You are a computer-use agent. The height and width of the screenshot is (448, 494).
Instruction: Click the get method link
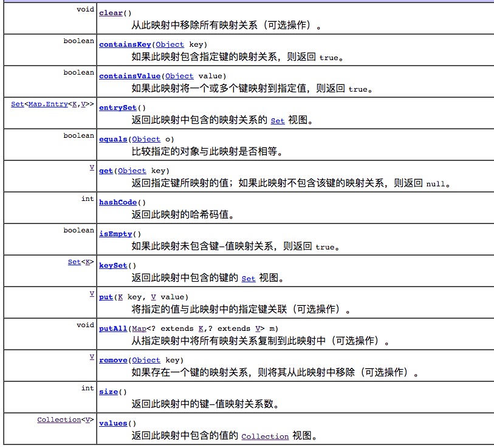point(105,171)
